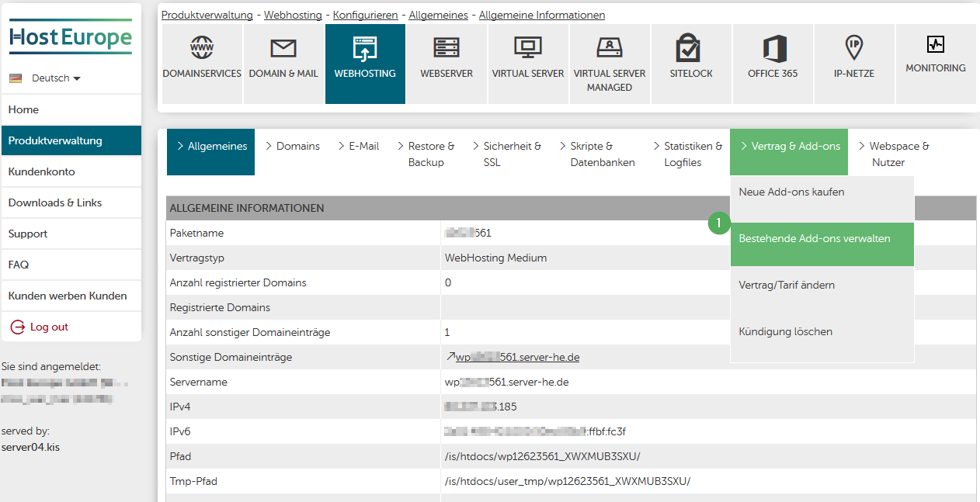The width and height of the screenshot is (980, 502).
Task: Click the Log out arrow icon
Action: pyautogui.click(x=17, y=327)
